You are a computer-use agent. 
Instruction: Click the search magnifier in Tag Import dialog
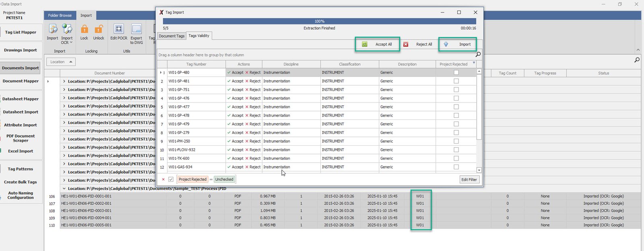[x=478, y=54]
